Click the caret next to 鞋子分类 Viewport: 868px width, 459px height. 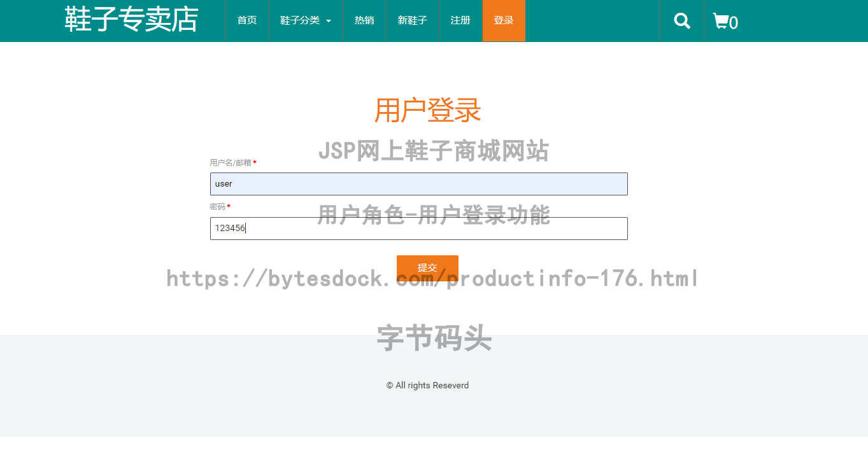point(329,21)
